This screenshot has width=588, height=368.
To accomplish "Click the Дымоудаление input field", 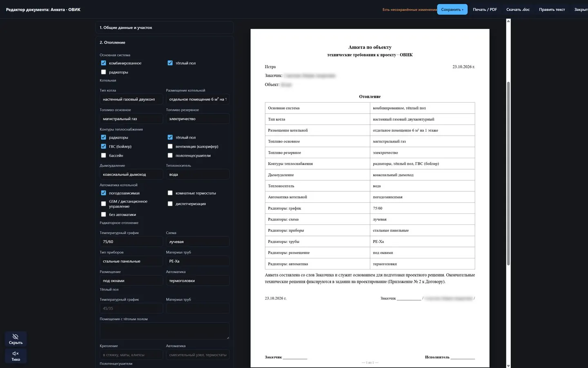I will pos(131,175).
